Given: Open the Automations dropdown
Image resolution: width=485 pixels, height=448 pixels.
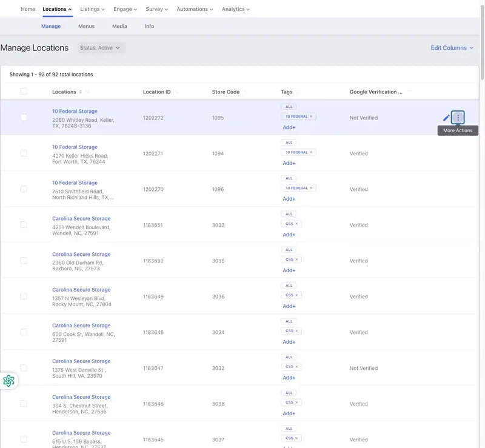Looking at the screenshot, I should [195, 9].
